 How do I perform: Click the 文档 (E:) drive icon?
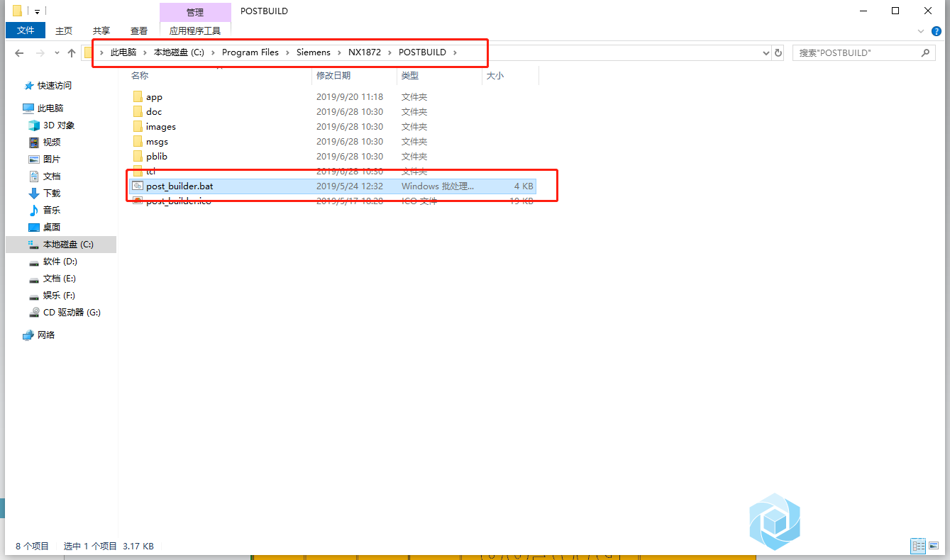click(x=34, y=279)
